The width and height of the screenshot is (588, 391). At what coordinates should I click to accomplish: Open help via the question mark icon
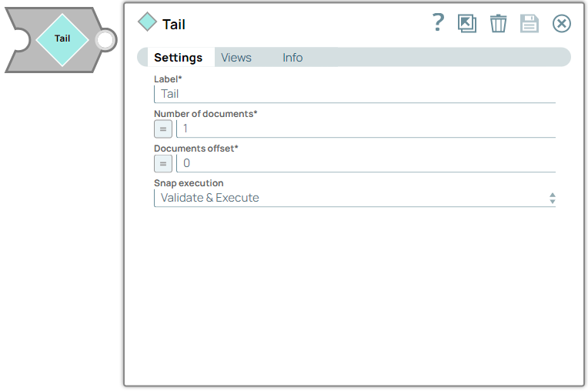click(x=438, y=23)
